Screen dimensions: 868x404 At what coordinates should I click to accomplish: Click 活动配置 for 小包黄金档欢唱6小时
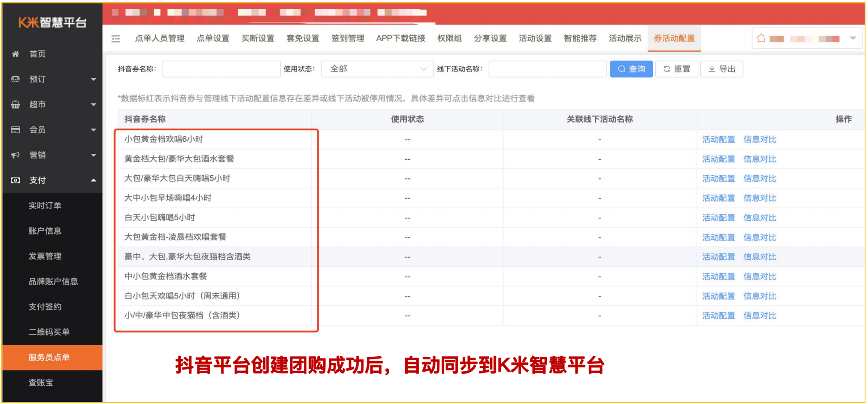pos(719,140)
